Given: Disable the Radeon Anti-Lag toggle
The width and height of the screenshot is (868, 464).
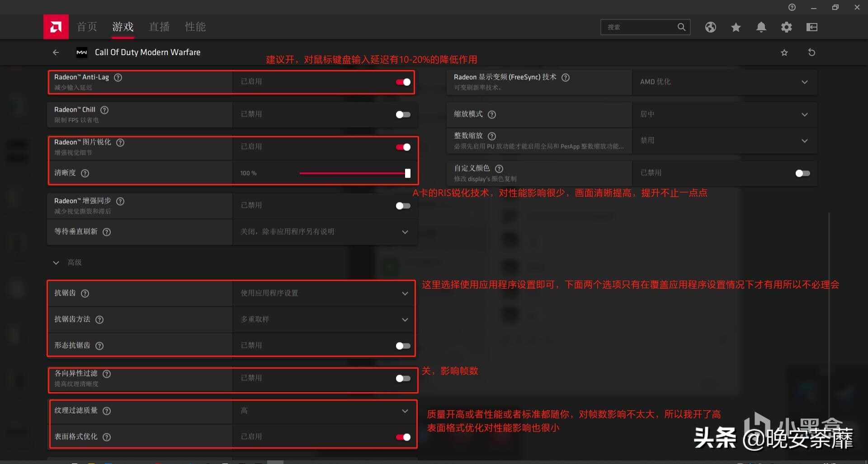Looking at the screenshot, I should pos(402,82).
